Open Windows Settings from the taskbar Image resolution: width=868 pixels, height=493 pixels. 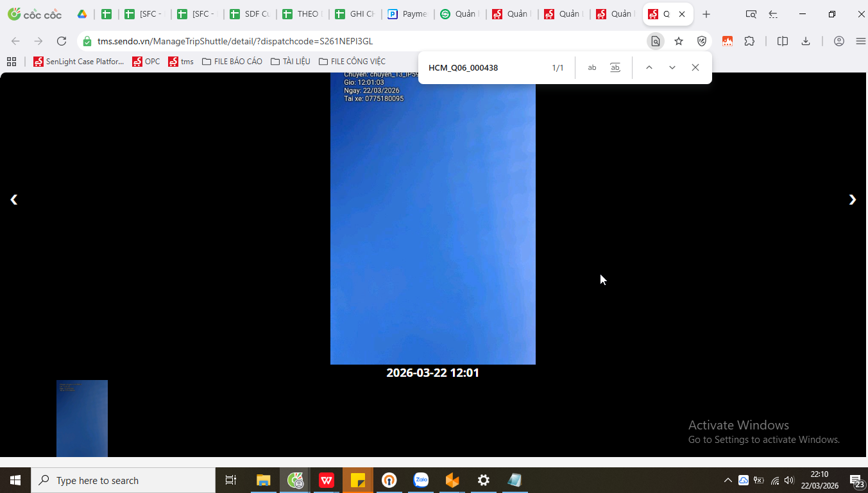[x=484, y=480]
